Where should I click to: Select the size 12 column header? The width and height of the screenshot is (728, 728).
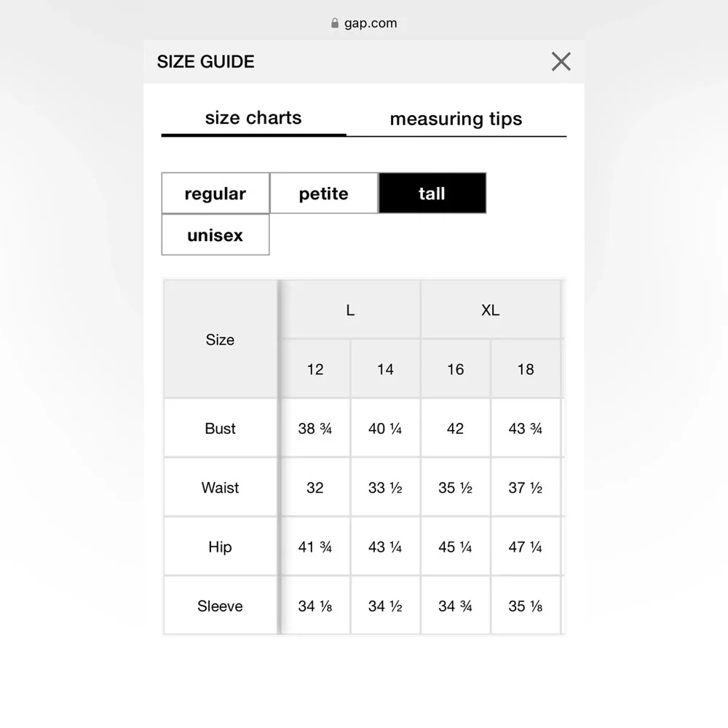point(315,369)
